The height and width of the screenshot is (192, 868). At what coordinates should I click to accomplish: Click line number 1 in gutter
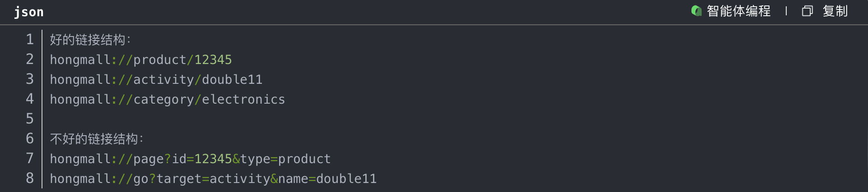[30, 40]
